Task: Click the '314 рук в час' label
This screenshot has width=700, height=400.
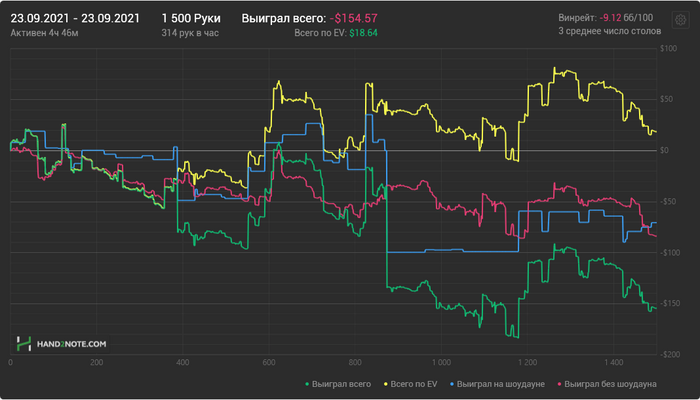Action: tap(190, 33)
